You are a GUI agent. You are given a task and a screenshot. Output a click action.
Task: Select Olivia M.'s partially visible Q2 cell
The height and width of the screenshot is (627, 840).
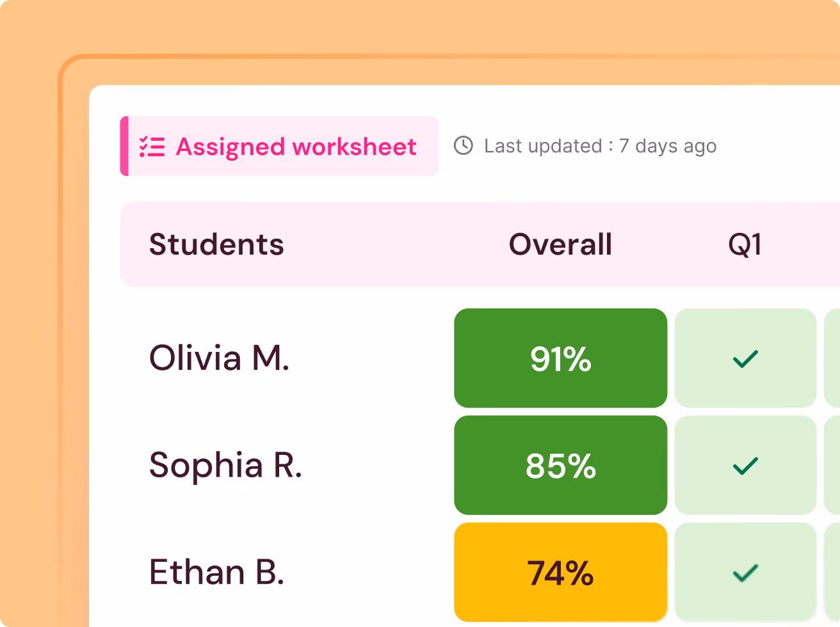tap(832, 358)
